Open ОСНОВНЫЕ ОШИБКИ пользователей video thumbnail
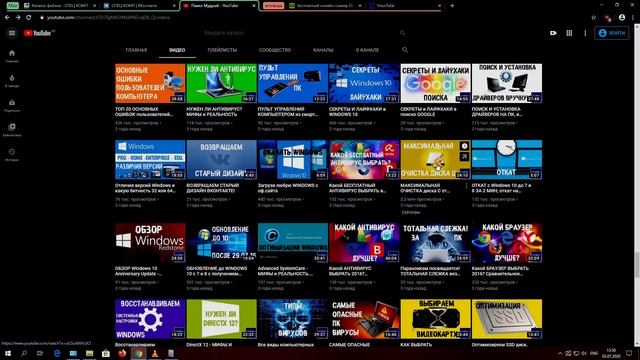Image resolution: width=640 pixels, height=360 pixels. pyautogui.click(x=150, y=83)
